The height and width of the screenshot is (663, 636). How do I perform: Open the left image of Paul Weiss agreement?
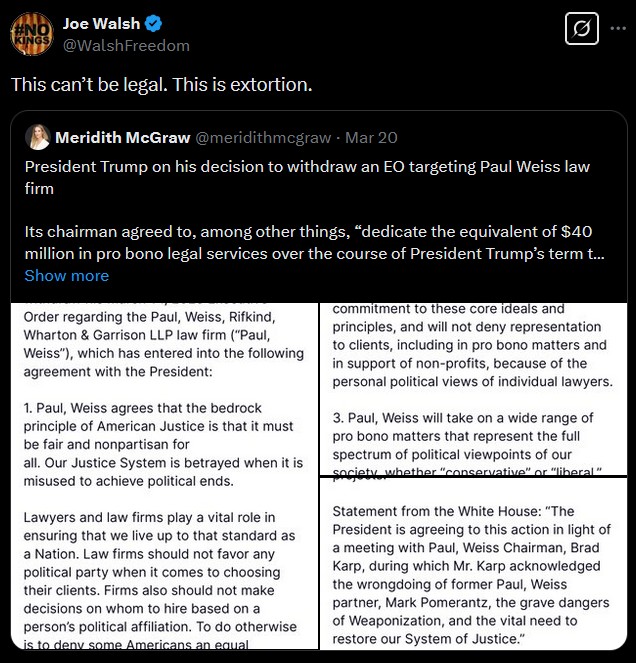point(164,476)
